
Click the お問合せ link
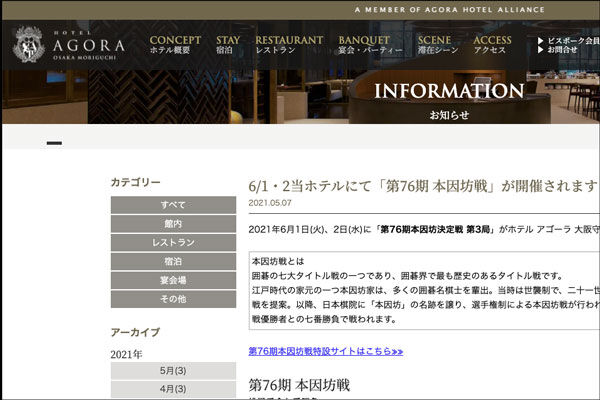pos(558,50)
